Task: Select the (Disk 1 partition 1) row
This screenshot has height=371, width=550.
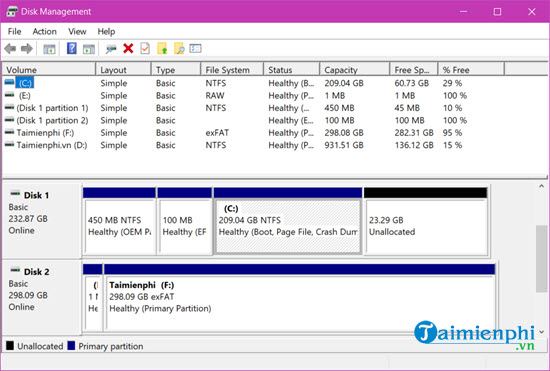Action: [x=253, y=108]
